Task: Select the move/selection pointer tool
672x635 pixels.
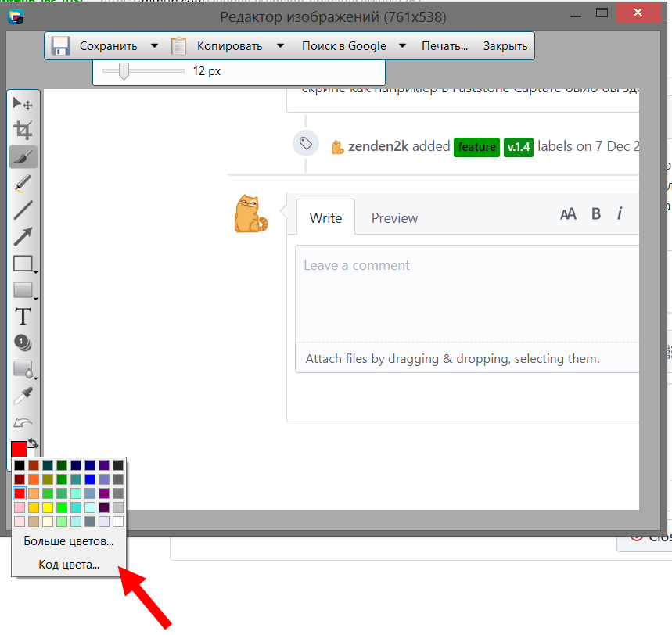Action: pyautogui.click(x=23, y=104)
